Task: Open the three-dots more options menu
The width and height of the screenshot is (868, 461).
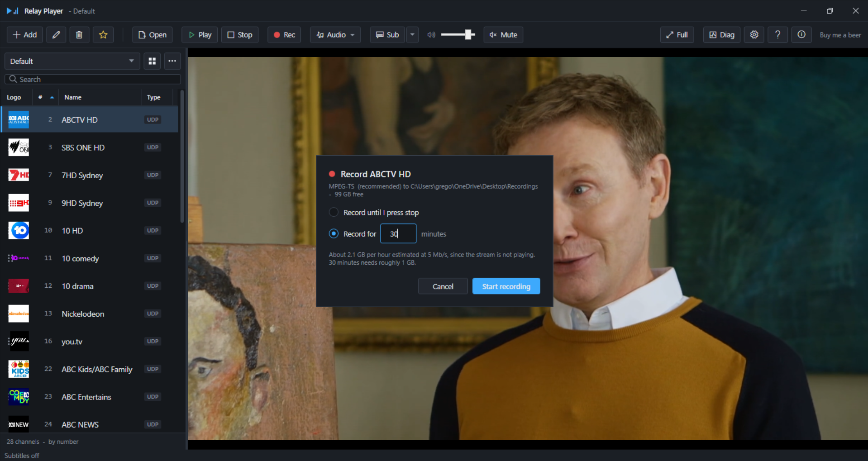Action: pyautogui.click(x=172, y=61)
